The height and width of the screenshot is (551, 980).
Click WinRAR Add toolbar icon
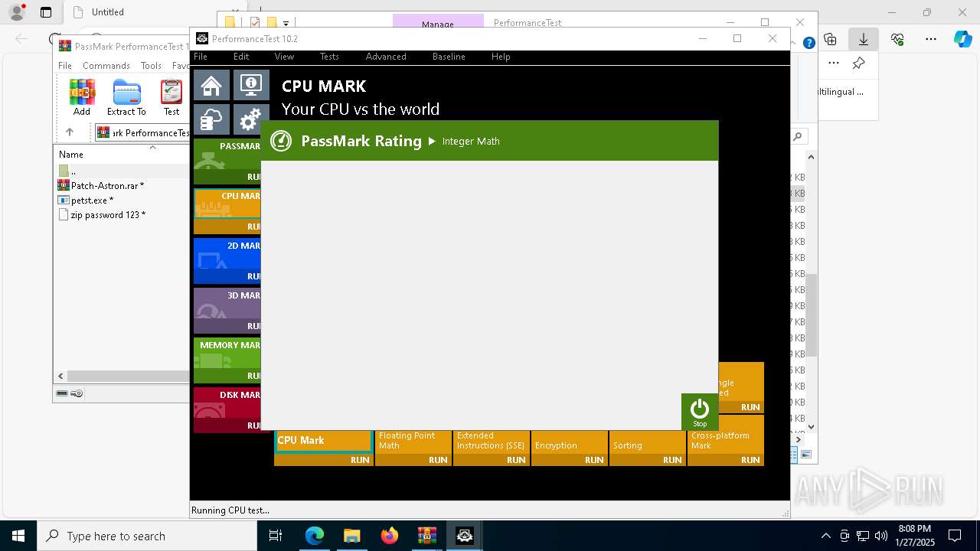tap(82, 98)
